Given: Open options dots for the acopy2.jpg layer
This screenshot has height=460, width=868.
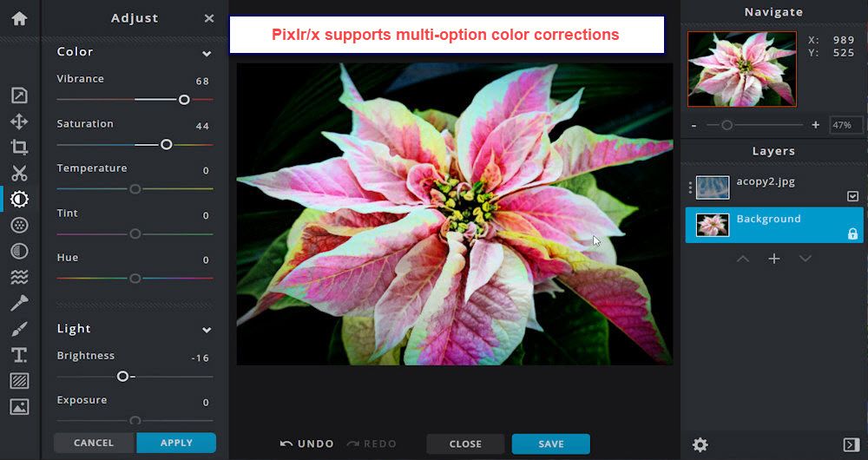Looking at the screenshot, I should tap(690, 187).
